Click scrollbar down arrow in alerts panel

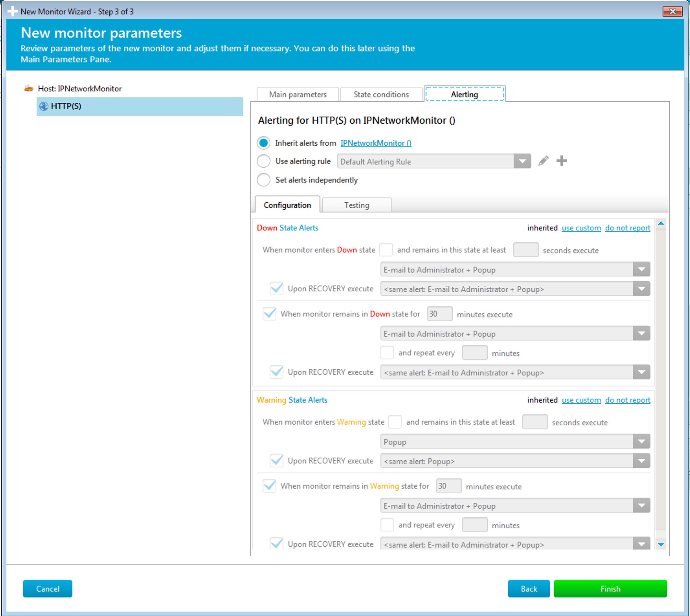tap(661, 544)
